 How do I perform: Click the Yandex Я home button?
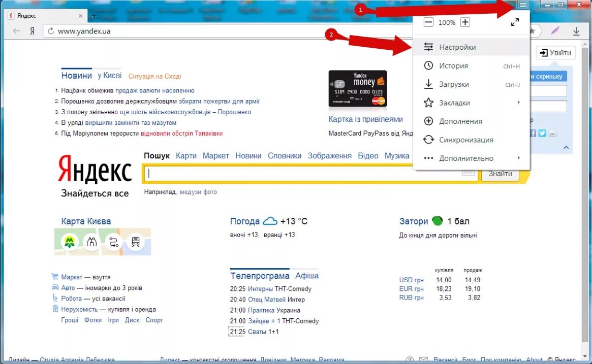coord(32,31)
